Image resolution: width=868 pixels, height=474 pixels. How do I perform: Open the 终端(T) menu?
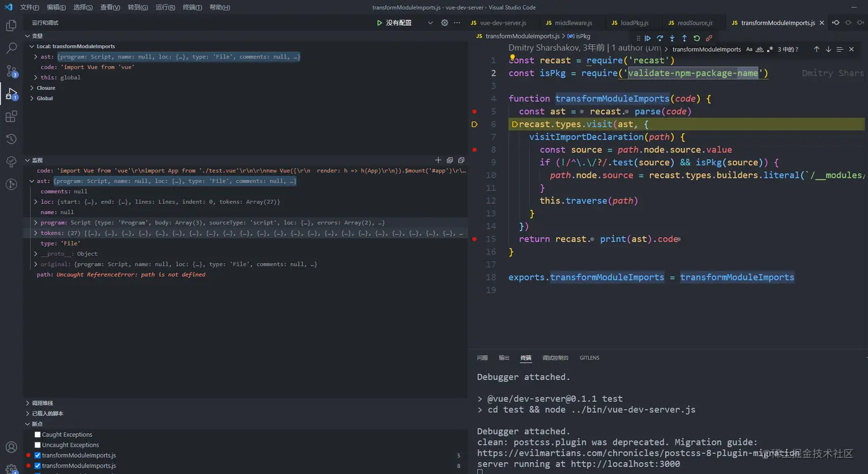point(192,7)
